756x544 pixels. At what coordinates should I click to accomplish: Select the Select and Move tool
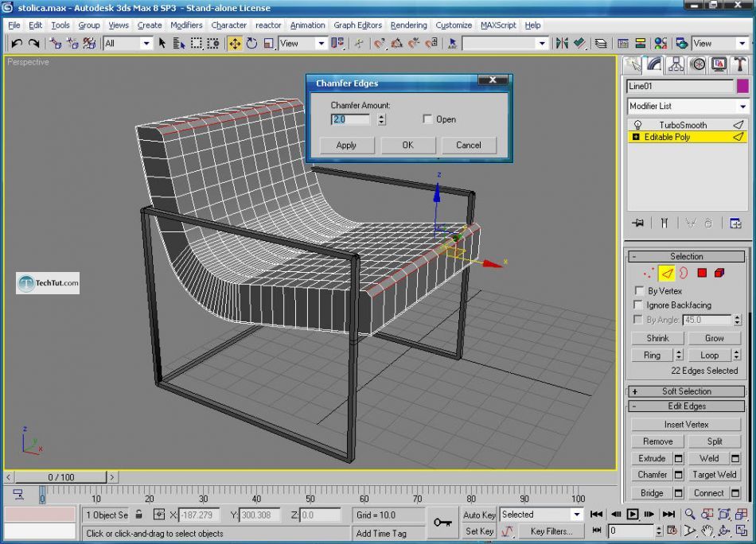(x=235, y=43)
